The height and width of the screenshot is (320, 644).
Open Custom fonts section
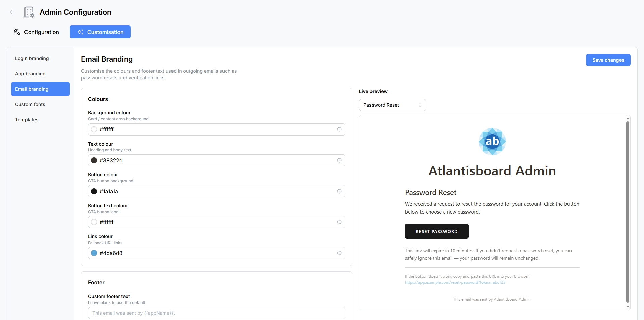click(40, 104)
